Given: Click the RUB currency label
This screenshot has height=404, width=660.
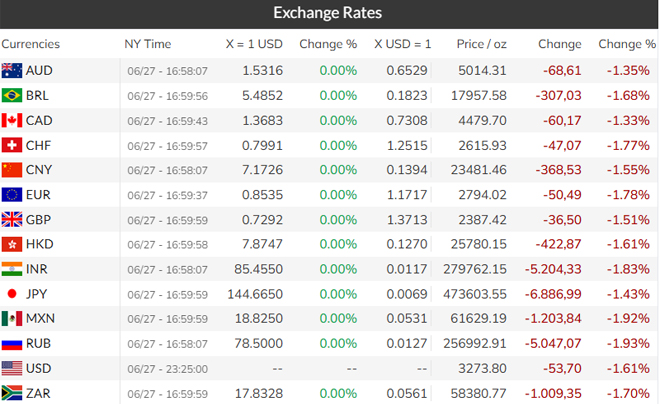Looking at the screenshot, I should pos(38,343).
